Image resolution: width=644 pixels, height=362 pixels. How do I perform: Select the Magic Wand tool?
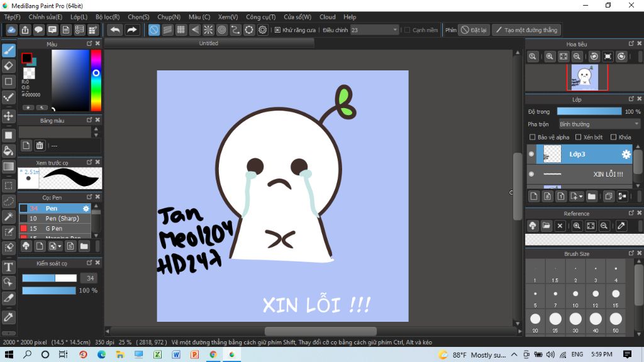click(x=9, y=216)
